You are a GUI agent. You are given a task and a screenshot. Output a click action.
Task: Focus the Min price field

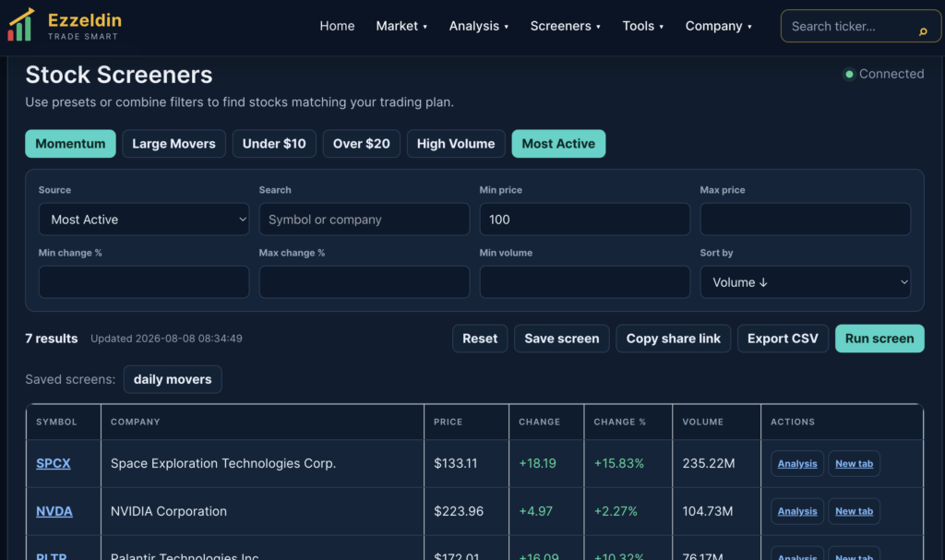point(584,220)
